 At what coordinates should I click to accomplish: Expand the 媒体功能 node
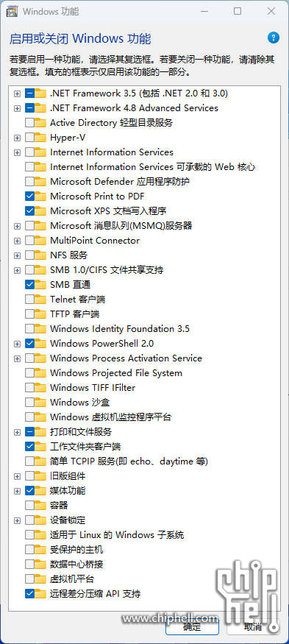point(17,491)
